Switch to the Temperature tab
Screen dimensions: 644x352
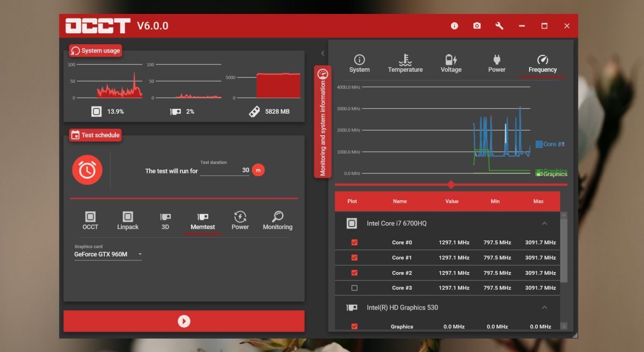[405, 63]
